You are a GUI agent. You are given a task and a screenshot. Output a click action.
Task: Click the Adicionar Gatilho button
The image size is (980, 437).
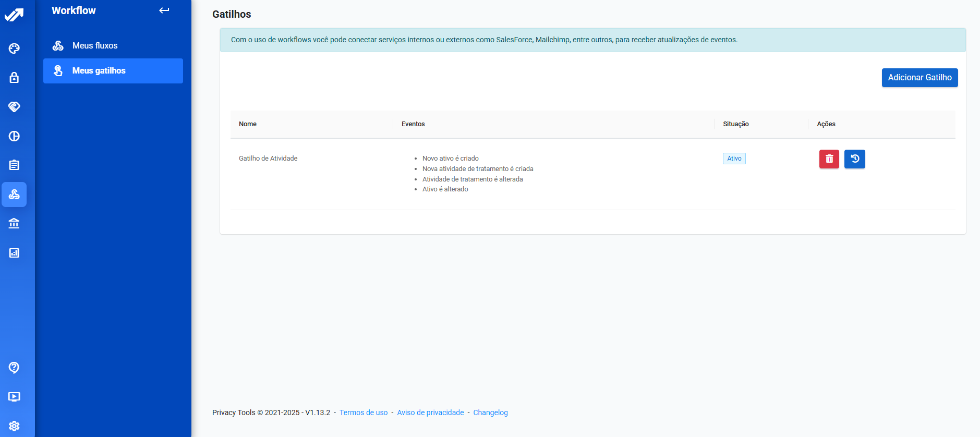[x=919, y=78]
